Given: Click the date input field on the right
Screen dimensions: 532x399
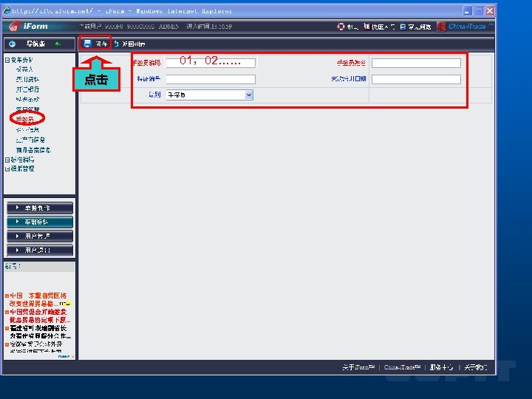Looking at the screenshot, I should pos(416,79).
